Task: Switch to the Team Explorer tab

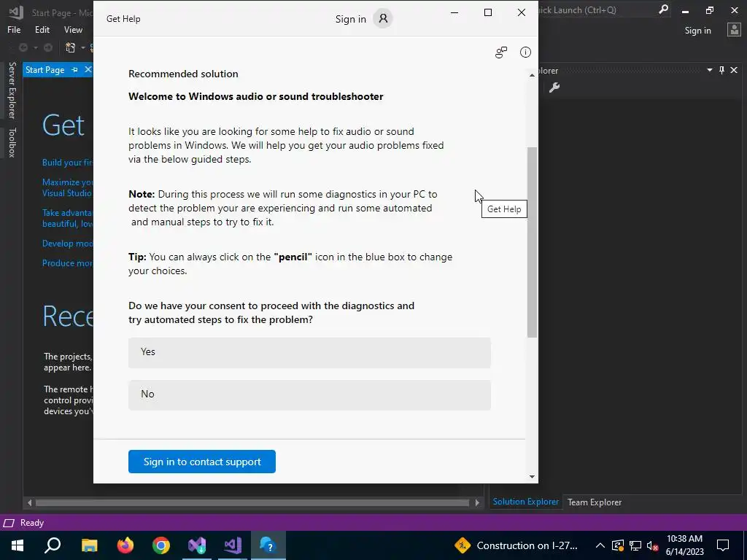Action: [x=594, y=502]
